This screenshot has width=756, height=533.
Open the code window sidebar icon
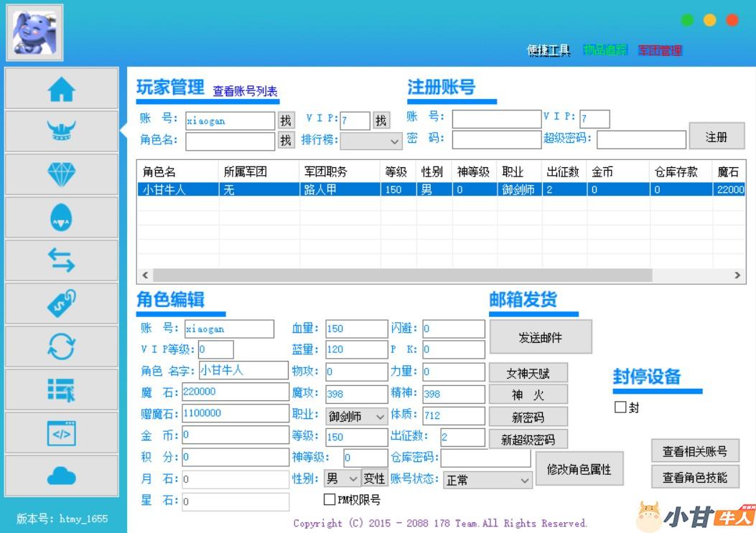[61, 433]
